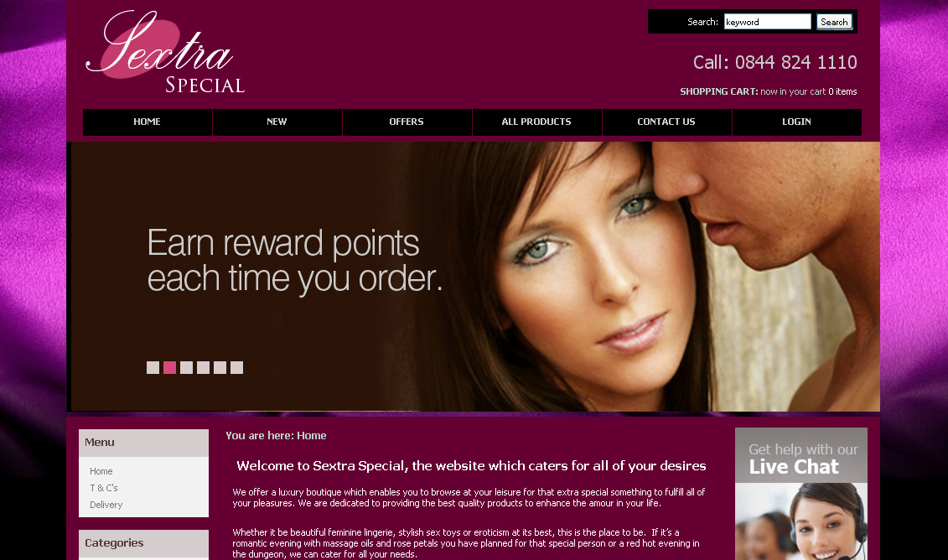
Task: Open the Delivery sidebar link
Action: tap(106, 505)
